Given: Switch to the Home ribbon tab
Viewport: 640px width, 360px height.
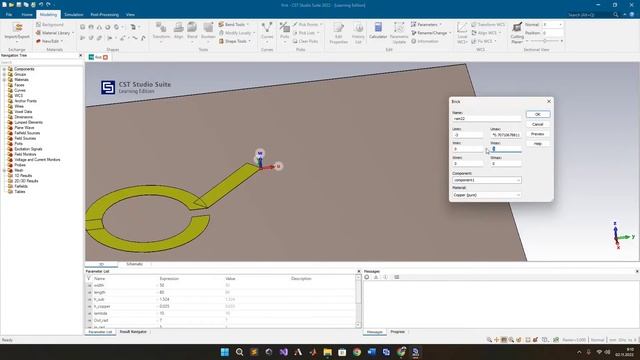Looking at the screenshot, I should click(27, 15).
